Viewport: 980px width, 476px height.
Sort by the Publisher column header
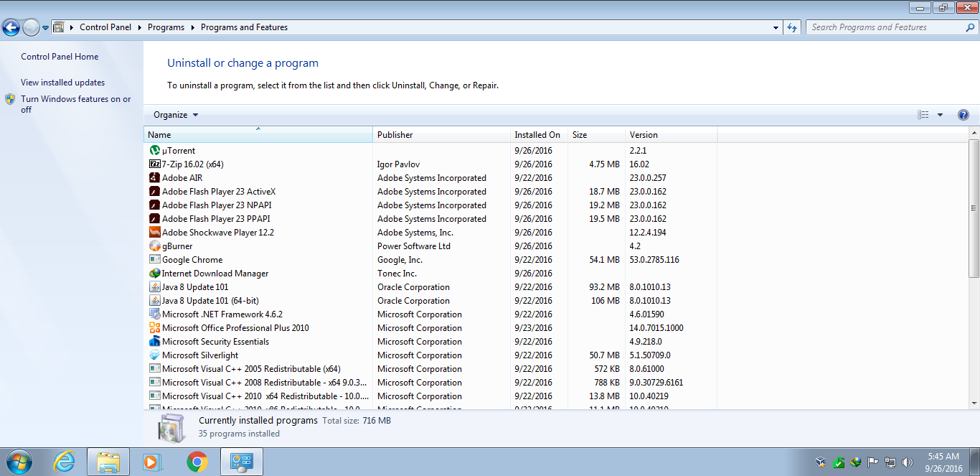point(441,134)
